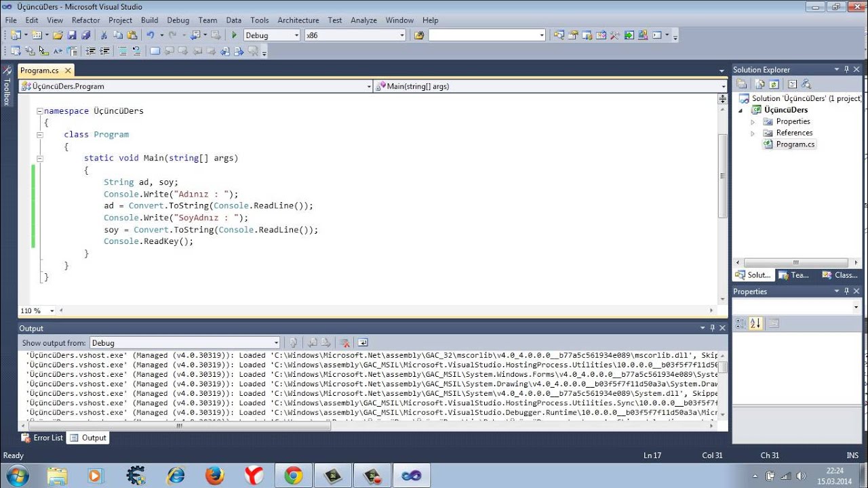Image resolution: width=868 pixels, height=488 pixels.
Task: Toggle Categorized view in Properties panel
Action: 741,324
